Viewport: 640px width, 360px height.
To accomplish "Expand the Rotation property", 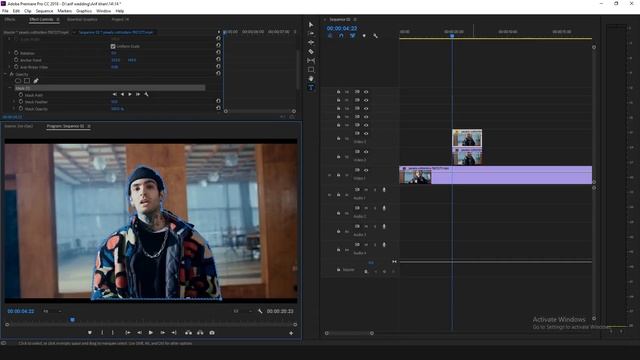I will coord(10,53).
